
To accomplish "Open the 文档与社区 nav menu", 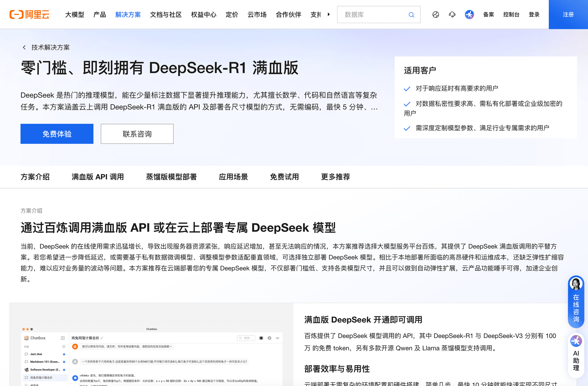I will click(166, 15).
